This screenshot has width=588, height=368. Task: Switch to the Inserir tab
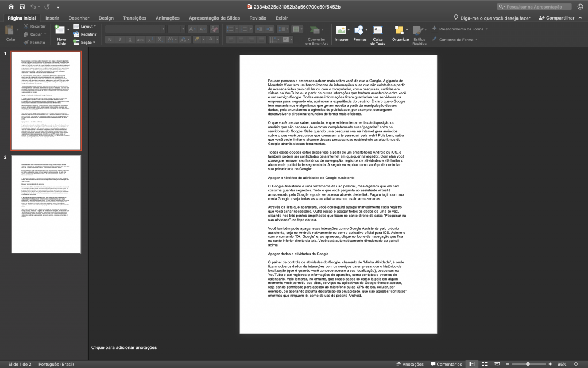click(52, 18)
